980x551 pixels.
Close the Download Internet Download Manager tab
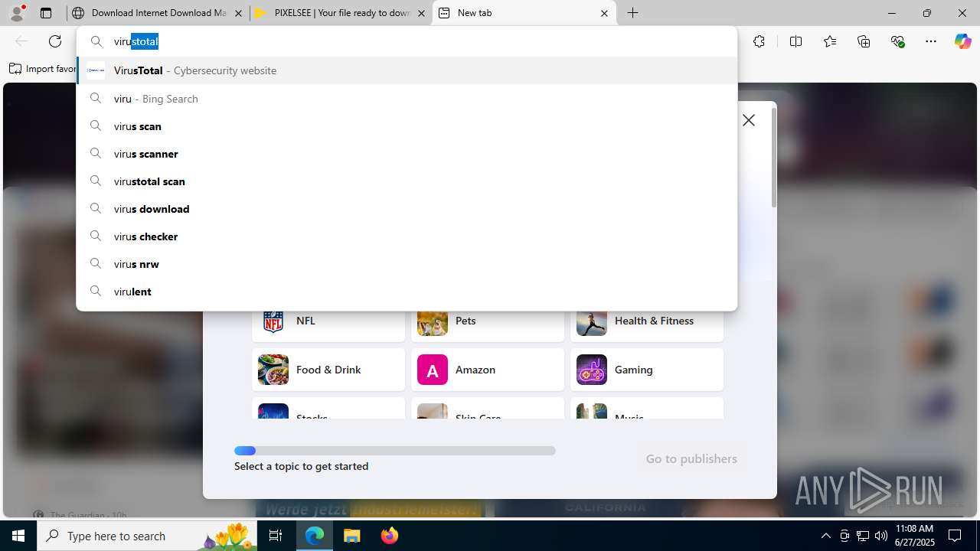pos(238,13)
